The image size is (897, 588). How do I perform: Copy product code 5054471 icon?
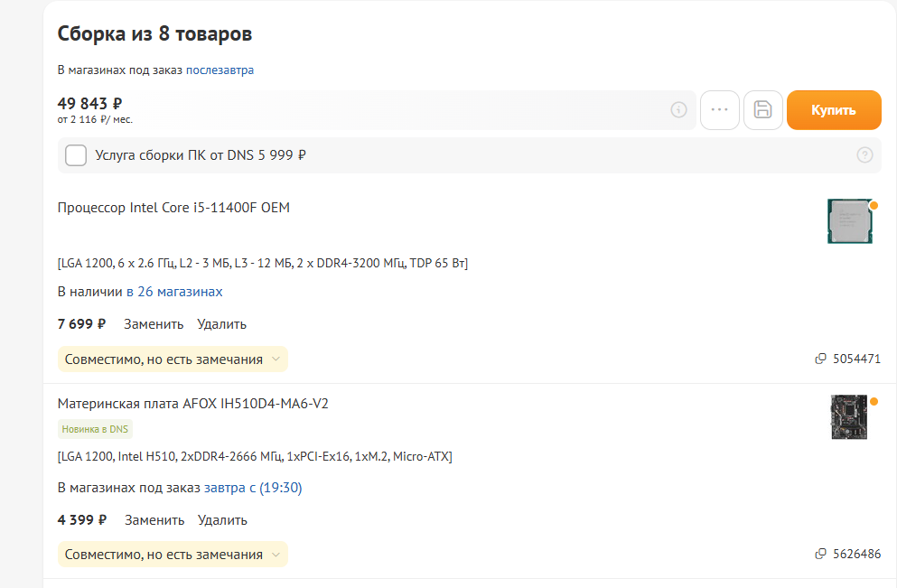pos(820,359)
